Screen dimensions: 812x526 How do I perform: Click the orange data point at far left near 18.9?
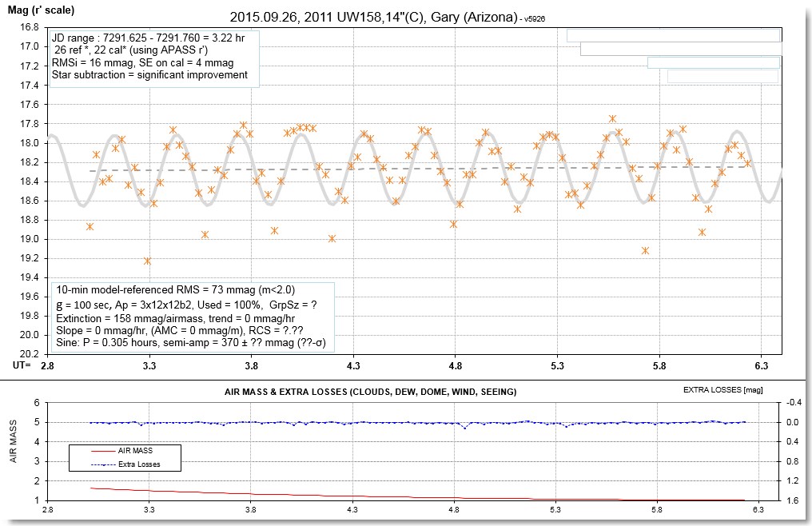pos(90,226)
